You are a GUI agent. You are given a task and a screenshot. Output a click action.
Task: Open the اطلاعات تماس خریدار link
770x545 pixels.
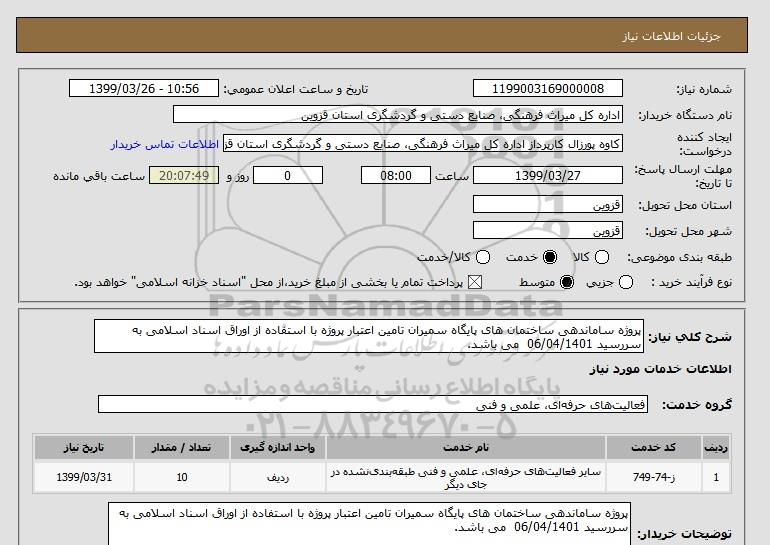[x=165, y=144]
